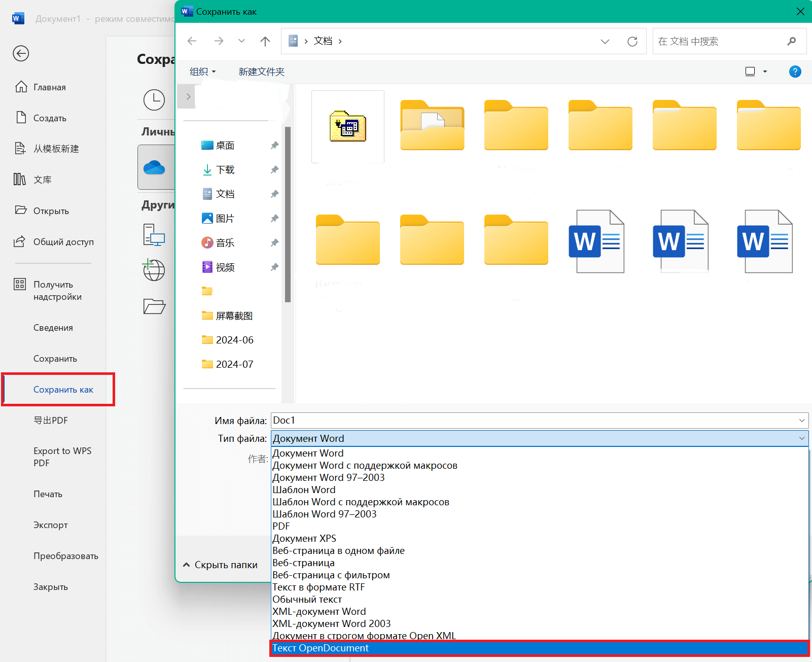
Task: Create folder with 新建文件夹 button
Action: (262, 72)
